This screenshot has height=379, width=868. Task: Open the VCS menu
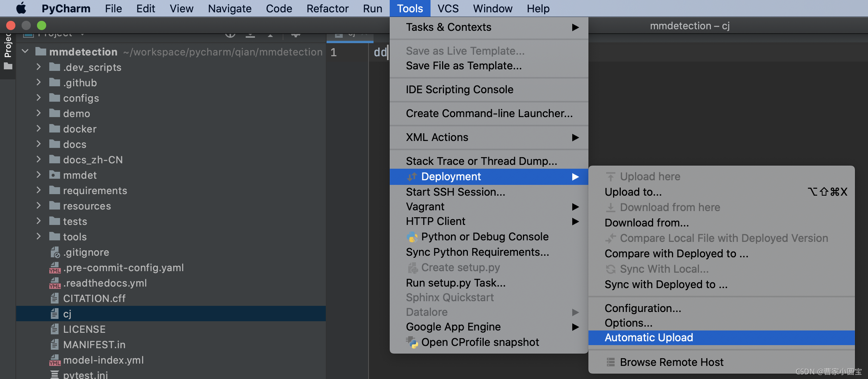[448, 8]
